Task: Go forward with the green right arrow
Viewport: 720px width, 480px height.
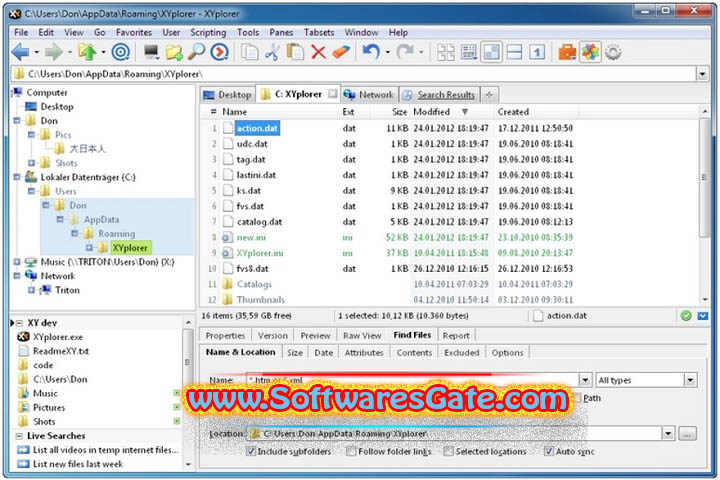Action: (x=54, y=52)
